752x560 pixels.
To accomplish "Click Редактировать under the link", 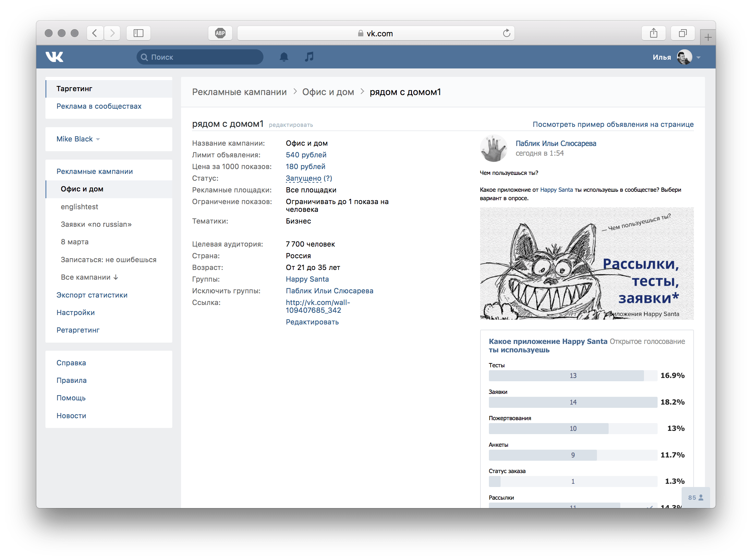I will (312, 322).
